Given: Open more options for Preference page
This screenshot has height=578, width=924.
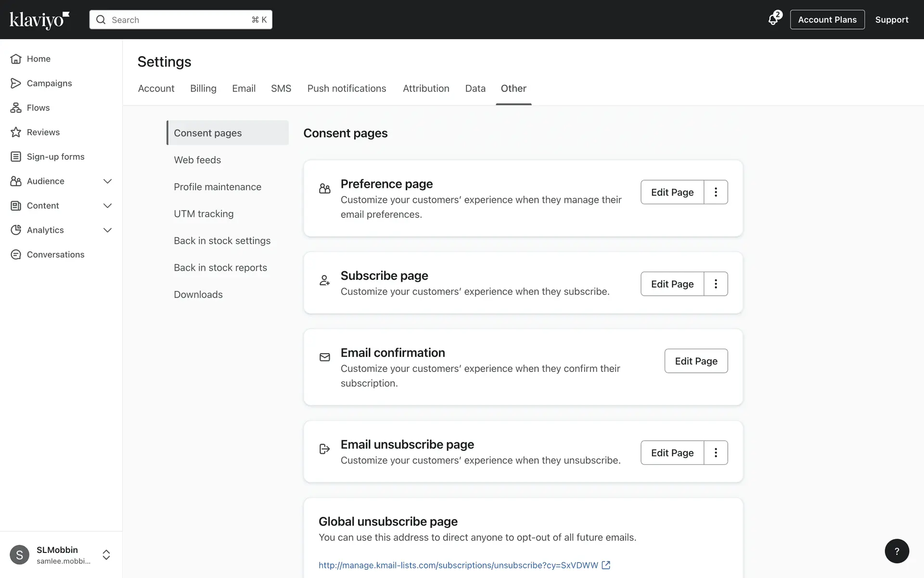Looking at the screenshot, I should [x=716, y=192].
